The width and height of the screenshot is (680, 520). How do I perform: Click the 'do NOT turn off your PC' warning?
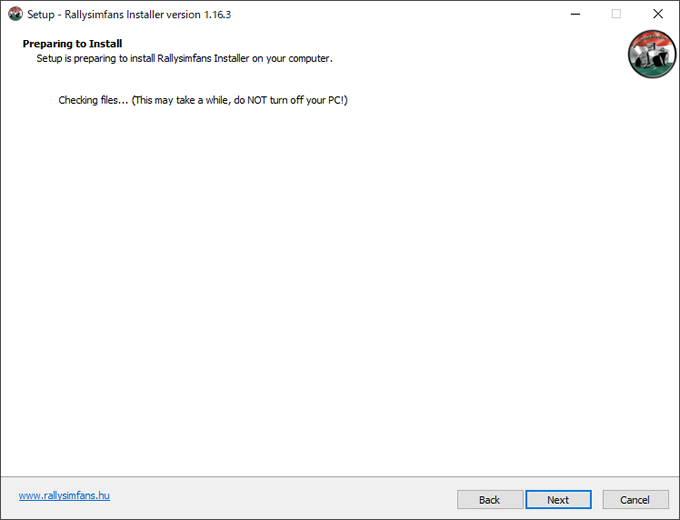[291, 100]
